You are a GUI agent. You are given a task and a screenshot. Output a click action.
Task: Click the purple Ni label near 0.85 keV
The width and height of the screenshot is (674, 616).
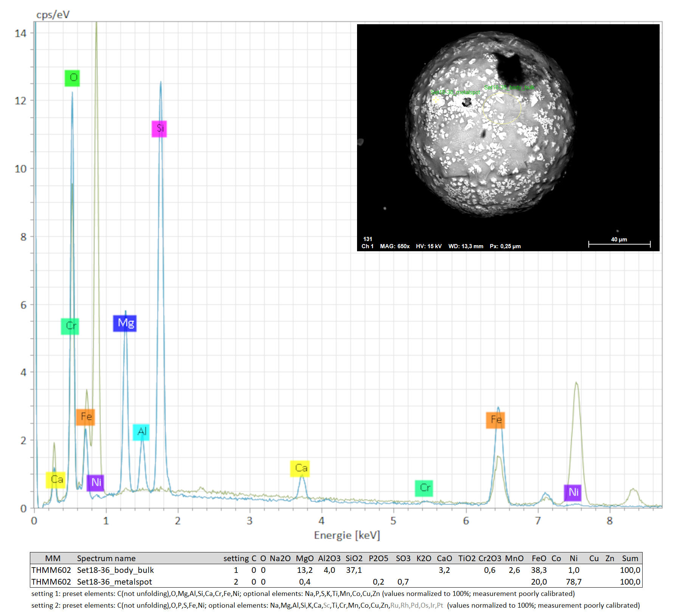click(x=95, y=483)
